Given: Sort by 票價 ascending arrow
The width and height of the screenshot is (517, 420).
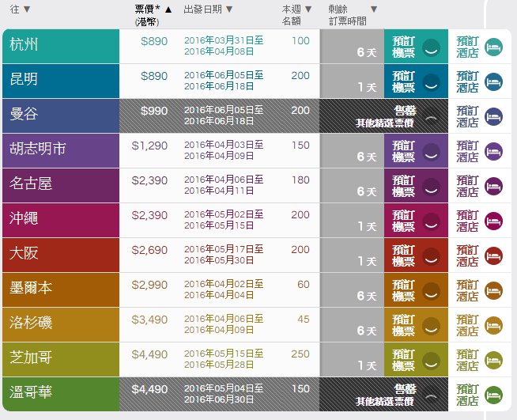Looking at the screenshot, I should click(168, 9).
